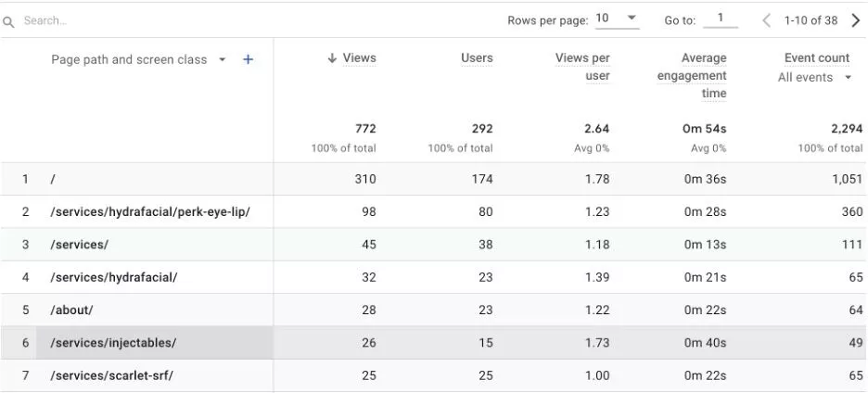868x393 pixels.
Task: Click the Views descending sort arrow
Action: (331, 57)
